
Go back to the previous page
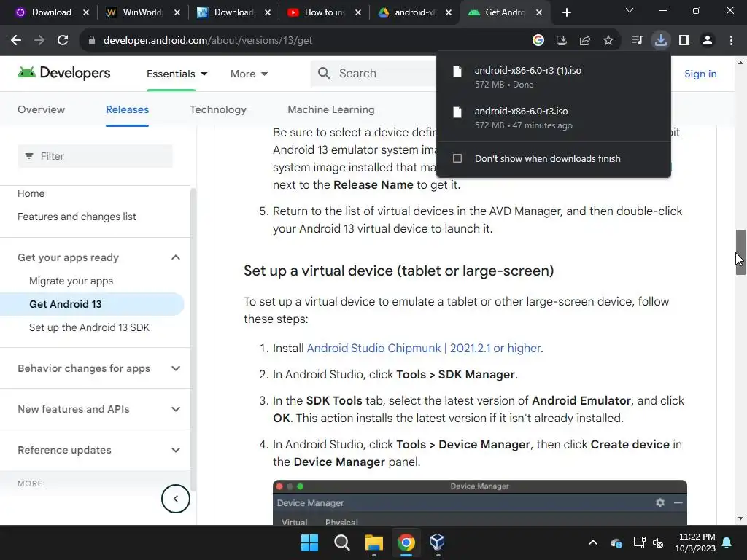pos(16,41)
